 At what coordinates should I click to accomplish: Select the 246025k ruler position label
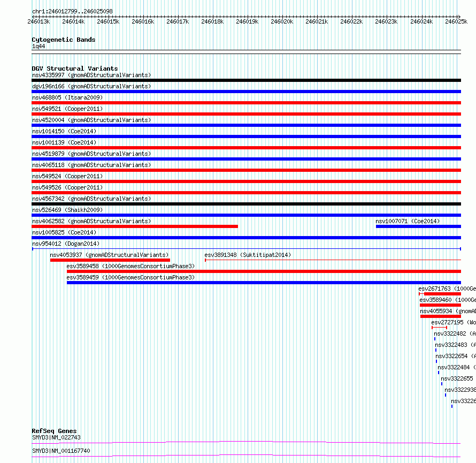456,21
